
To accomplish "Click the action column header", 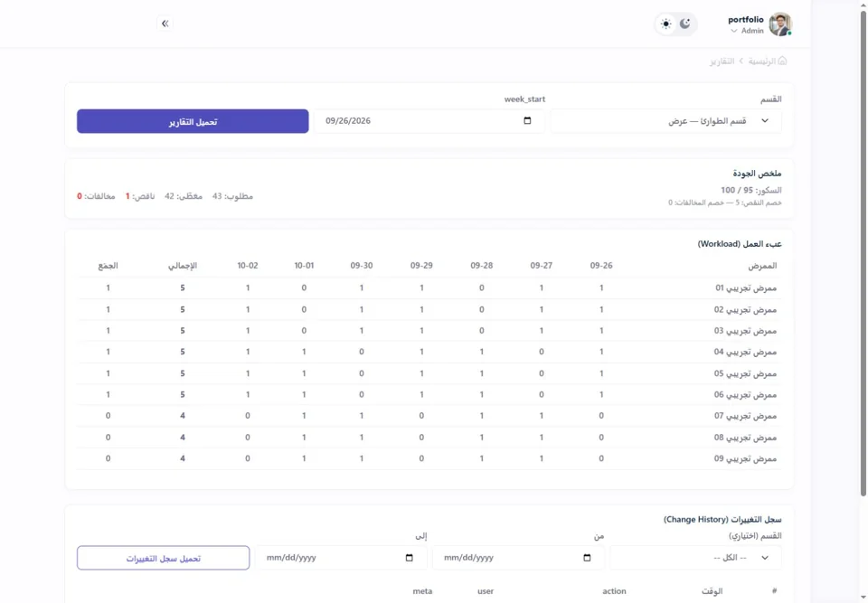I will click(615, 591).
